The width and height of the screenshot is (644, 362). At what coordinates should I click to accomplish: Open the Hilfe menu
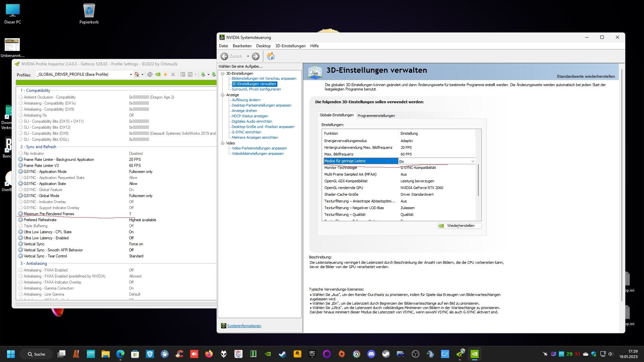[314, 46]
